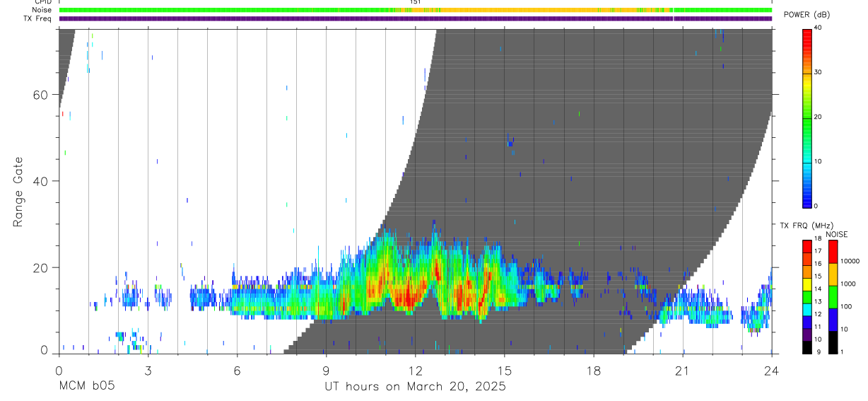Select the rainbow POWER color bar
Screen dimensions: 868x401
(x=807, y=117)
